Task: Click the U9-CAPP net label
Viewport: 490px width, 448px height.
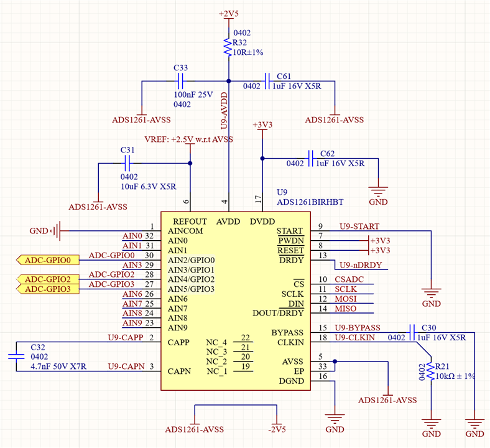Action: pos(126,337)
